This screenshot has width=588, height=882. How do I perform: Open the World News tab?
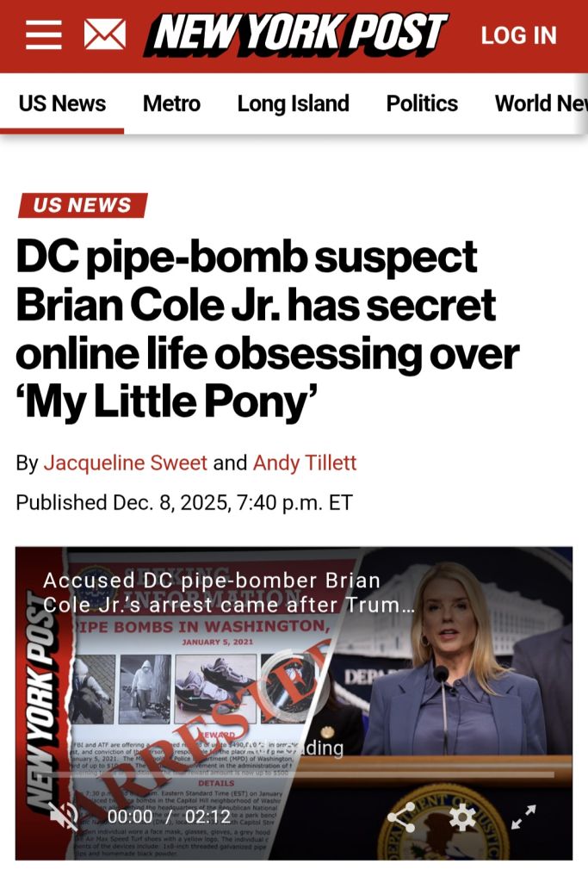(541, 103)
